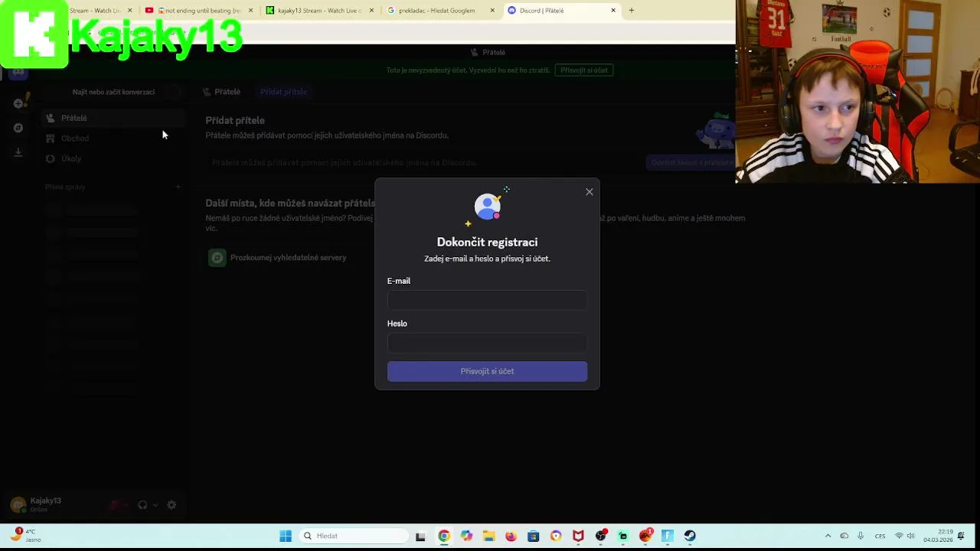Screen dimensions: 980x551
Task: Expand output device options next to headphones
Action: pyautogui.click(x=155, y=505)
